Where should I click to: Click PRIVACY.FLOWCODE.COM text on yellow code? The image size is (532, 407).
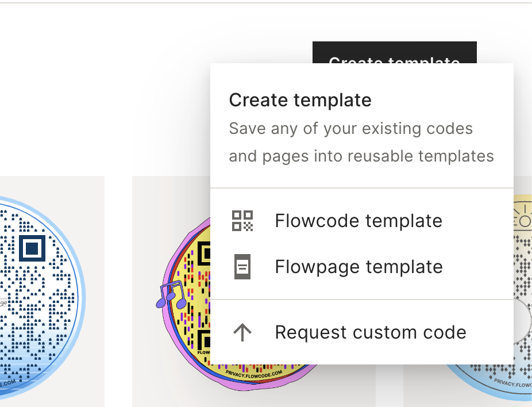click(254, 374)
